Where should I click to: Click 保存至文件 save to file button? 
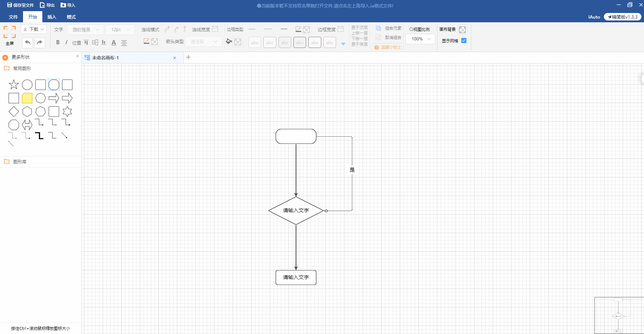(20, 5)
